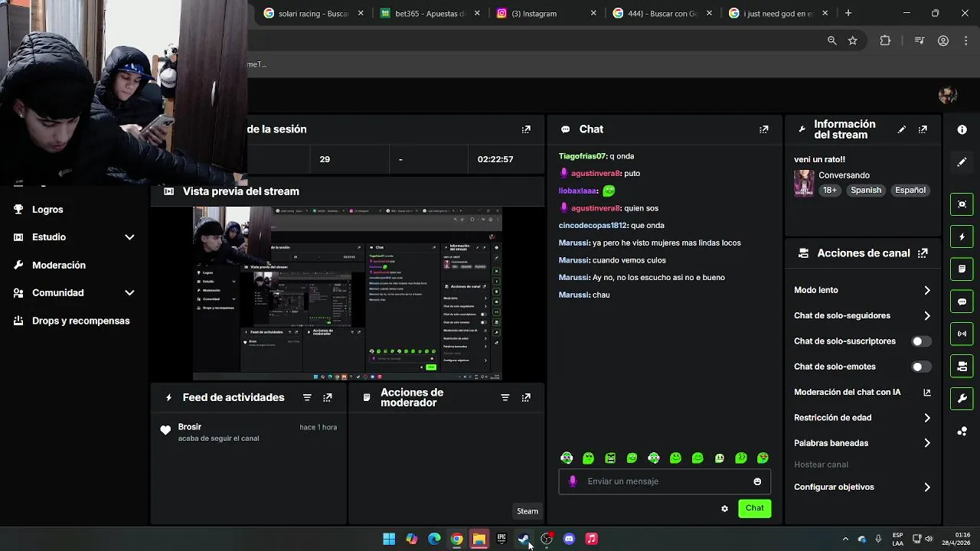
Task: Open Restricción de edad options
Action: coord(863,418)
